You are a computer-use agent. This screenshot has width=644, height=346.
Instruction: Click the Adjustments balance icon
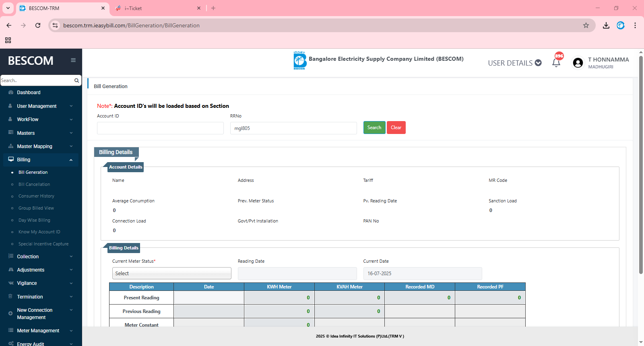tap(11, 270)
